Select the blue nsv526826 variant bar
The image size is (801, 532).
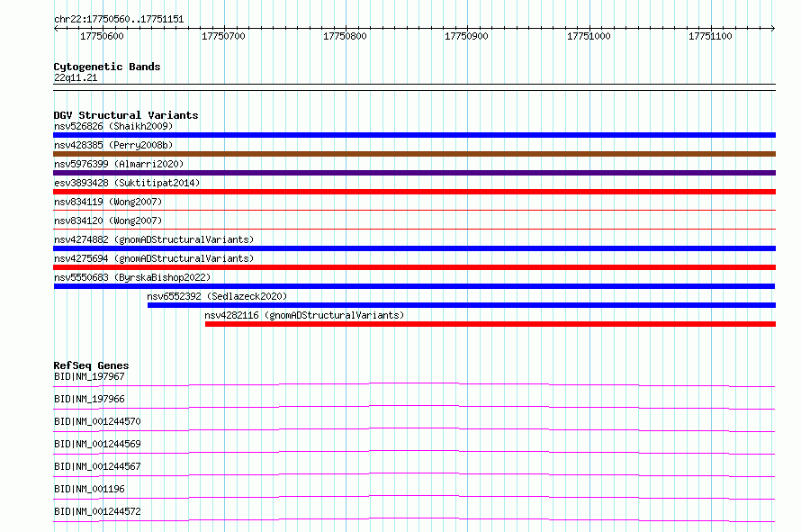(414, 135)
